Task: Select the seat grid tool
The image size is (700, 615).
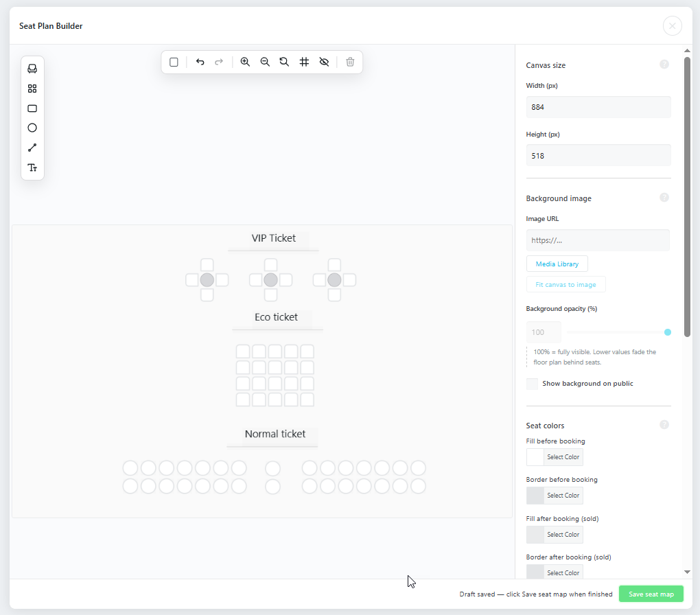Action: point(32,89)
